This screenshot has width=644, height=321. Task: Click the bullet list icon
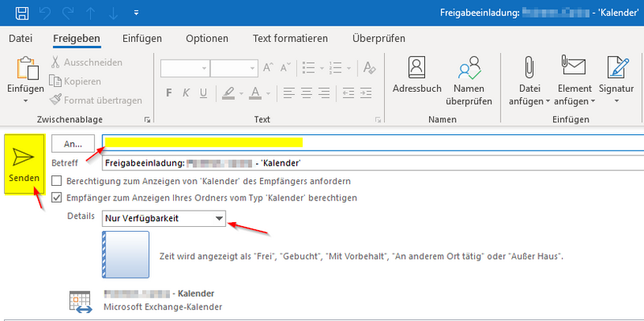pos(309,68)
